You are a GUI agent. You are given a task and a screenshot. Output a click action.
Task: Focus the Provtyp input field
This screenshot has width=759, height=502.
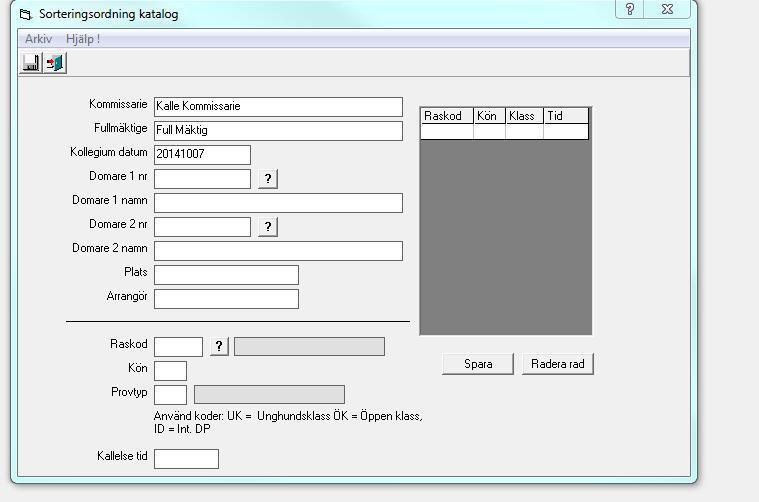pyautogui.click(x=170, y=395)
